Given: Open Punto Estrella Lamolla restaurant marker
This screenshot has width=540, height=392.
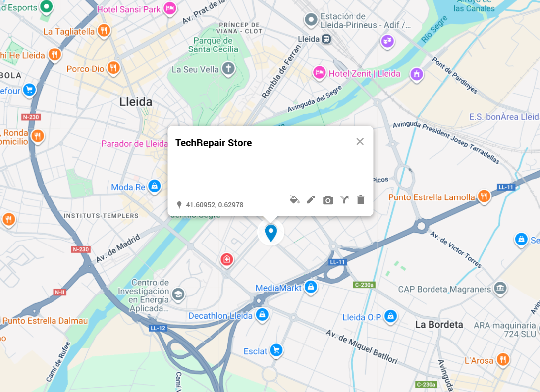Looking at the screenshot, I should click(x=484, y=196).
